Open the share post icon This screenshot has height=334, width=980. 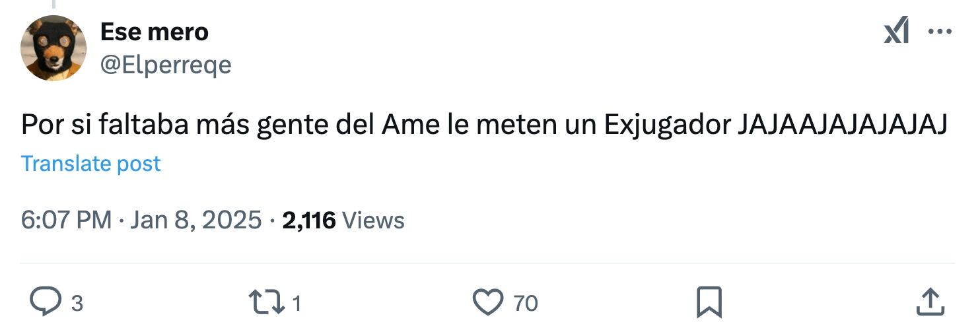pyautogui.click(x=929, y=303)
